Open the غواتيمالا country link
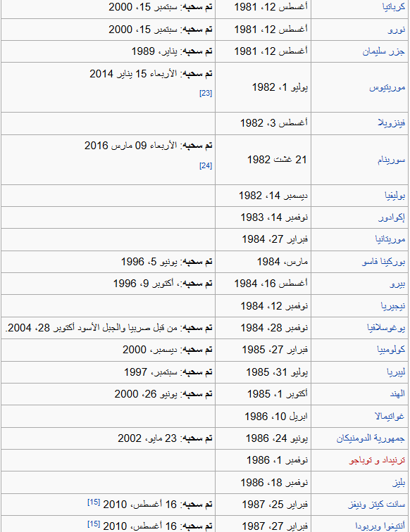This screenshot has width=410, height=532. pyautogui.click(x=390, y=416)
